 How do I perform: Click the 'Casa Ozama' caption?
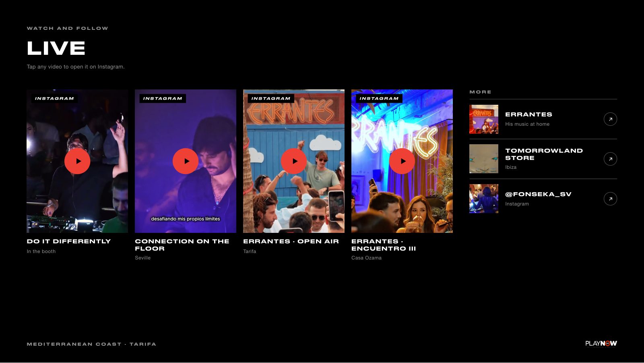click(x=366, y=258)
